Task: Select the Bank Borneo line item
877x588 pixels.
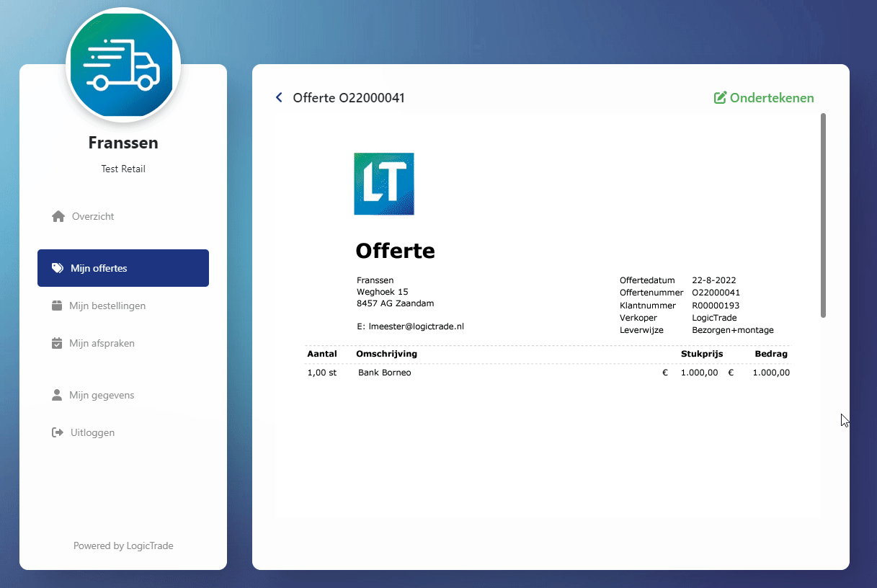Action: pos(385,373)
